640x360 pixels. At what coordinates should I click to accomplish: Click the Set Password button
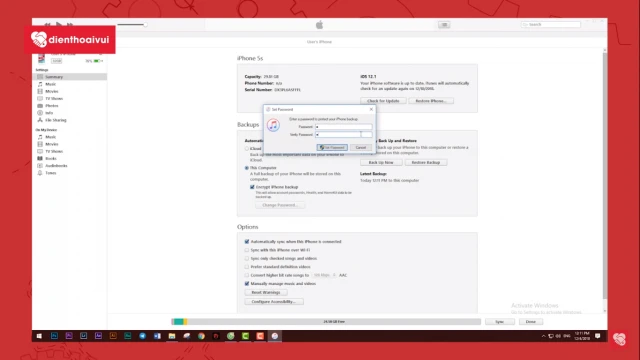[332, 147]
